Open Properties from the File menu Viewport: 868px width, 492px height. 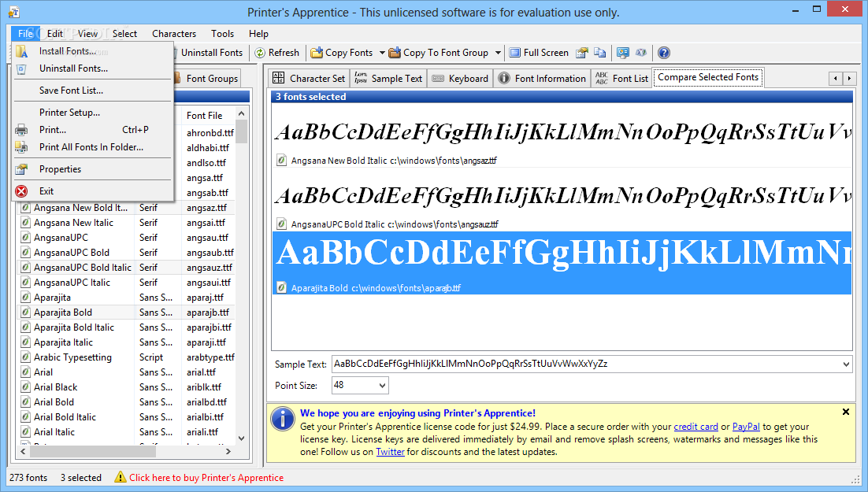point(92,169)
